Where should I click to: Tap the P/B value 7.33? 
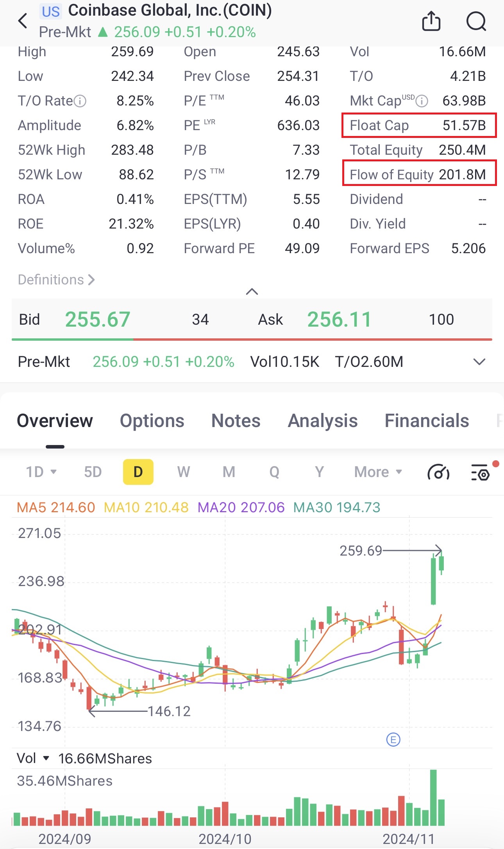[x=306, y=150]
